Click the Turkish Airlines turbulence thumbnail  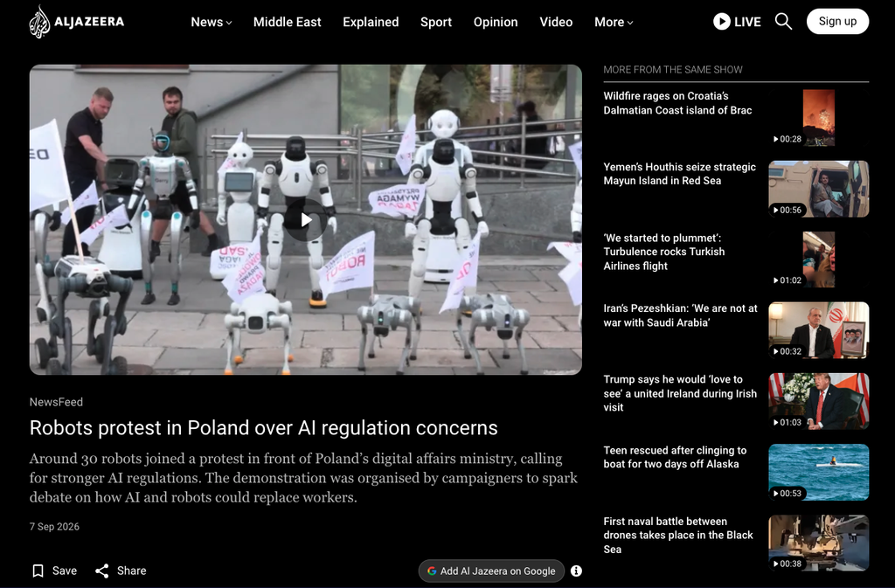pyautogui.click(x=818, y=259)
